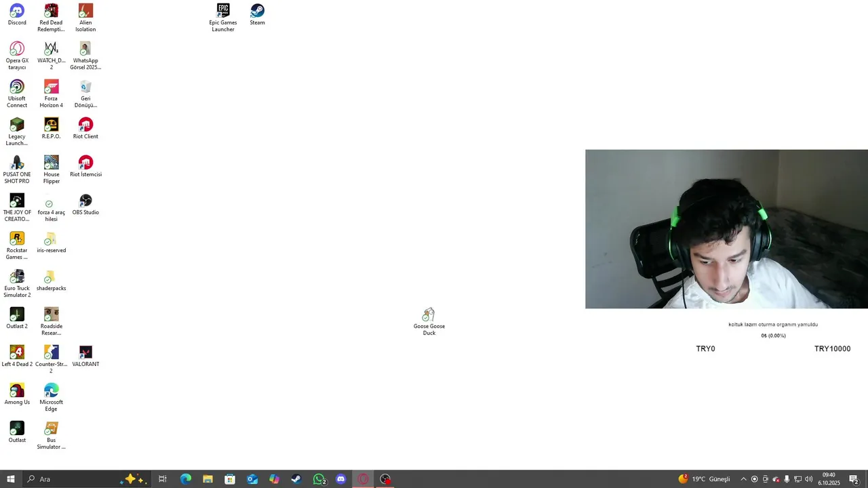Open the volume speaker tray icon
Image resolution: width=868 pixels, height=488 pixels.
tap(808, 479)
